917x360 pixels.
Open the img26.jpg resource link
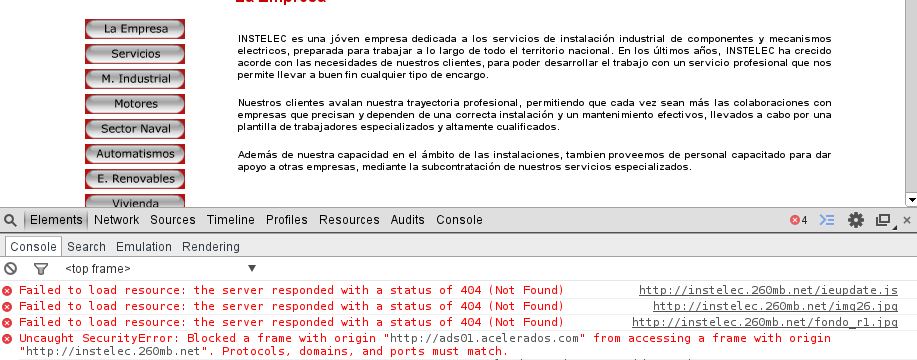tap(775, 306)
